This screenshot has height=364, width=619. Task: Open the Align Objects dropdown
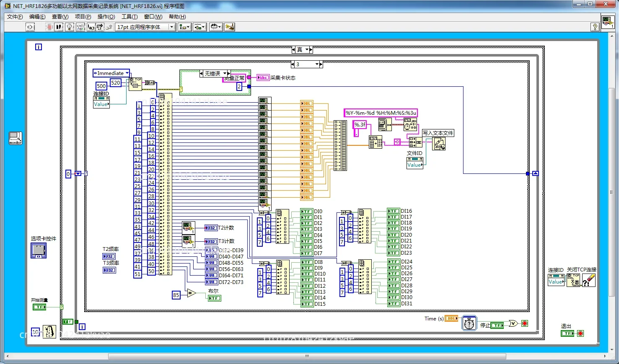(184, 27)
